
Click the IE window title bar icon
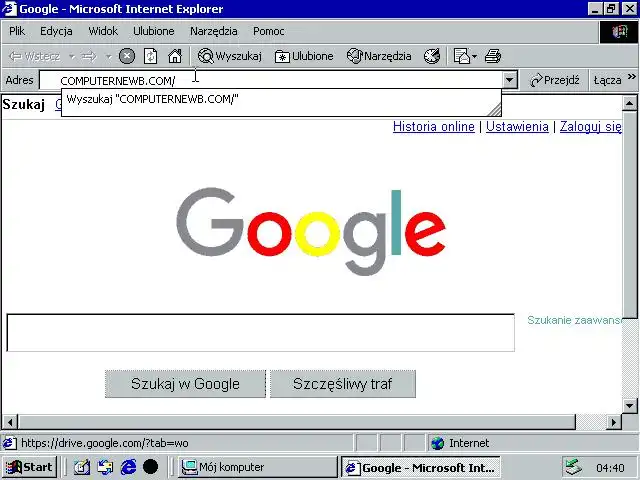10,9
